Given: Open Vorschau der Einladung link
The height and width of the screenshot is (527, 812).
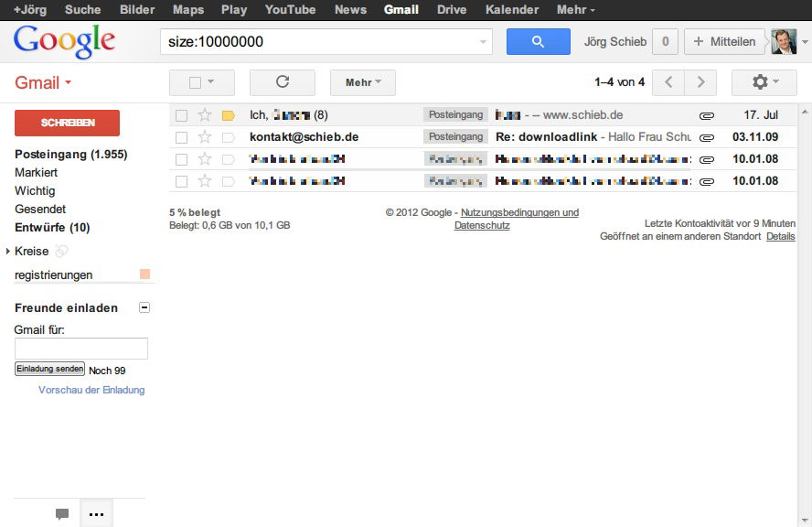Looking at the screenshot, I should click(x=91, y=390).
